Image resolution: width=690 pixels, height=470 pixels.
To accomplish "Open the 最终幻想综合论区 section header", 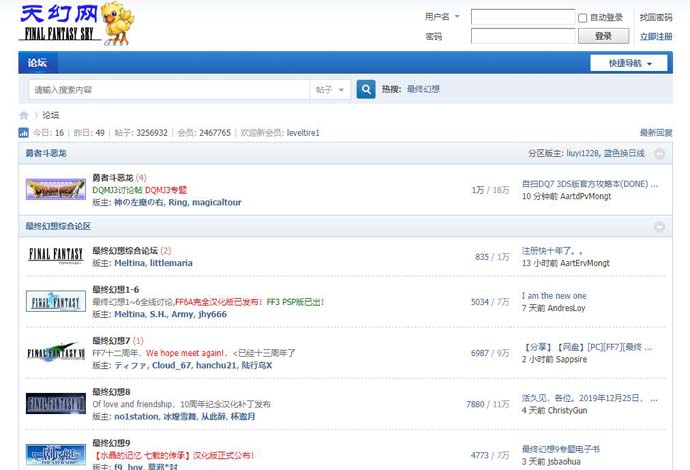I will click(x=58, y=227).
